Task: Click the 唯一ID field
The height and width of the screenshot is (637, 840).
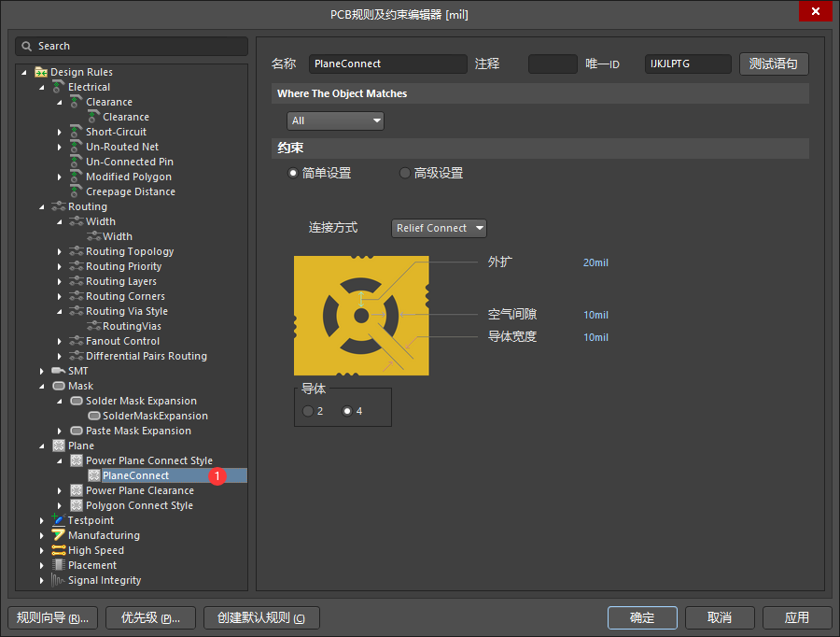Action: click(688, 64)
